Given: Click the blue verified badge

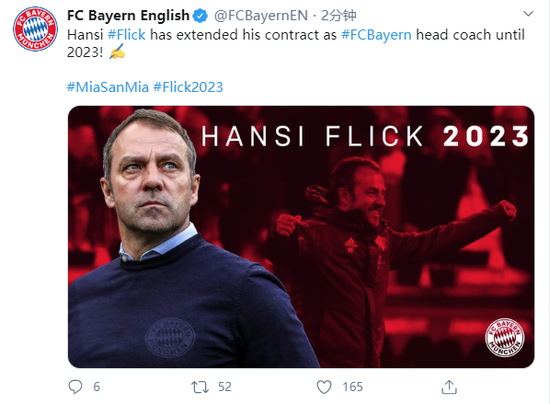Looking at the screenshot, I should (x=201, y=16).
